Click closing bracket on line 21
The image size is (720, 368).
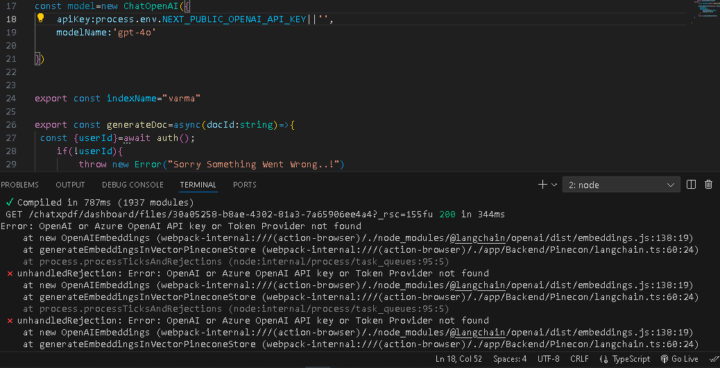coord(39,59)
